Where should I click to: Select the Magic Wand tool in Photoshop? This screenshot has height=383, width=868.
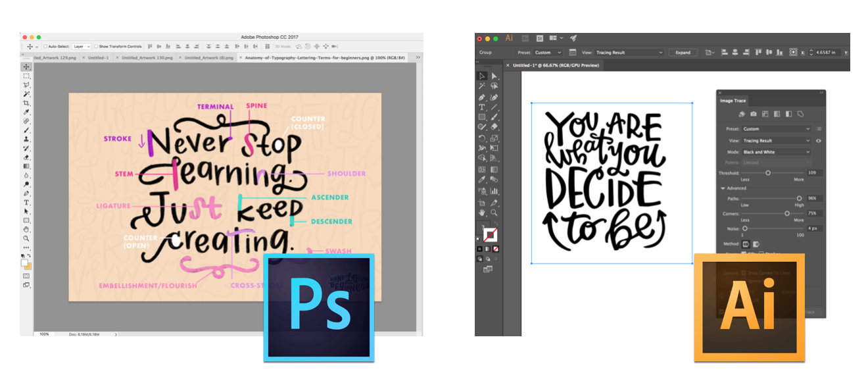[26, 94]
